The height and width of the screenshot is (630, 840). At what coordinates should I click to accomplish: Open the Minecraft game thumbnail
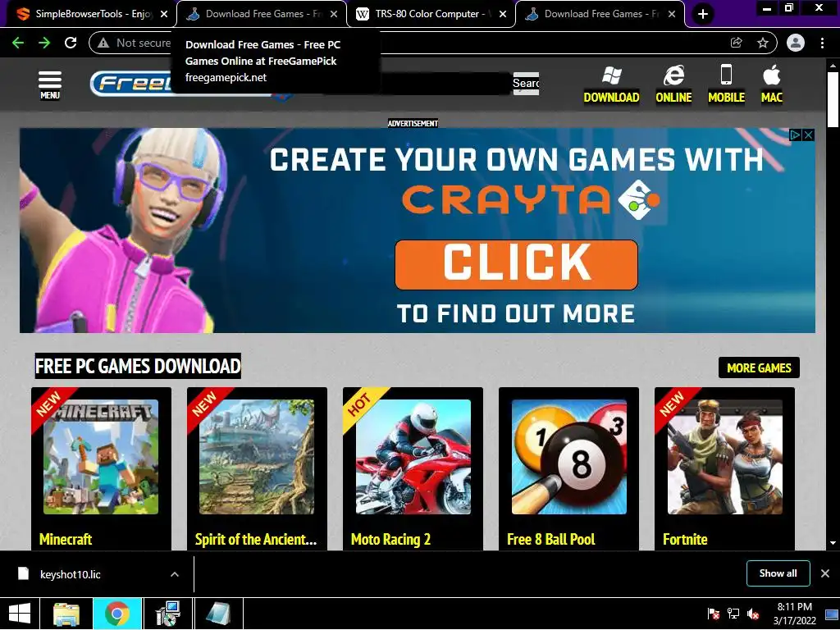click(x=101, y=457)
